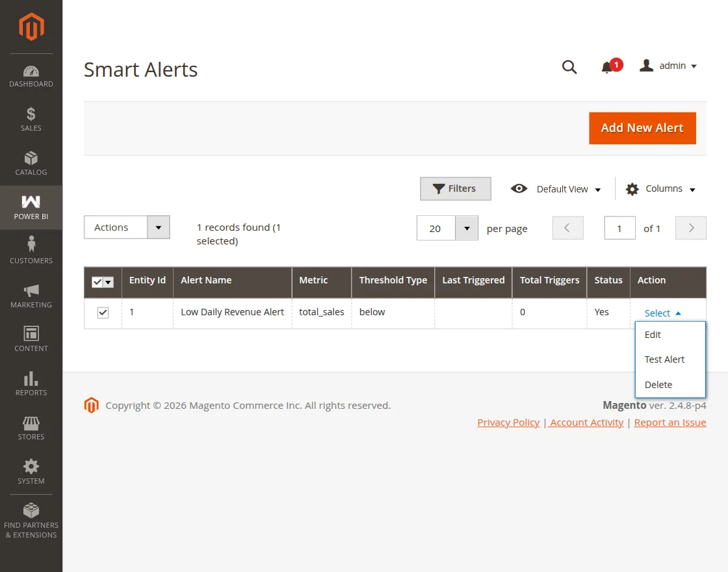Screen dimensions: 728x572
Task: Open the Sales menu
Action: click(x=31, y=120)
